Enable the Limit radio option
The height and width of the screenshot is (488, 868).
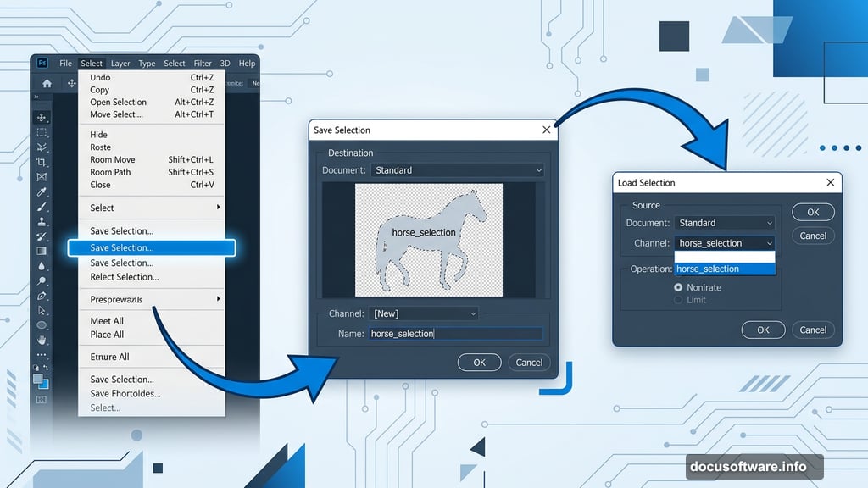[679, 299]
